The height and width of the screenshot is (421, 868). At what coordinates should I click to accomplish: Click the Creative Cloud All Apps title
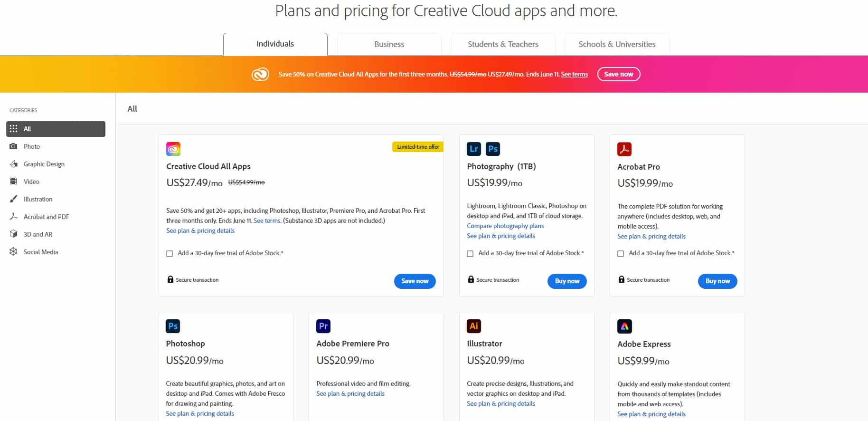208,166
